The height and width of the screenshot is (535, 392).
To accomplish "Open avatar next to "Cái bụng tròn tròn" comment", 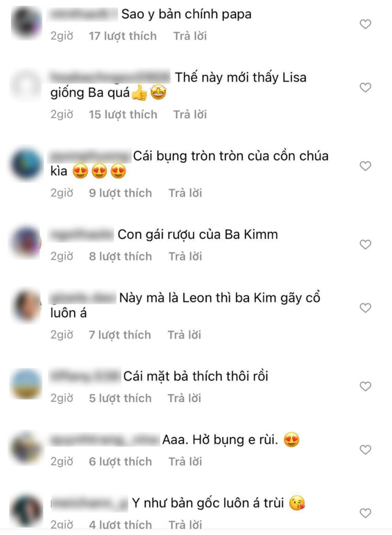I will 26,165.
